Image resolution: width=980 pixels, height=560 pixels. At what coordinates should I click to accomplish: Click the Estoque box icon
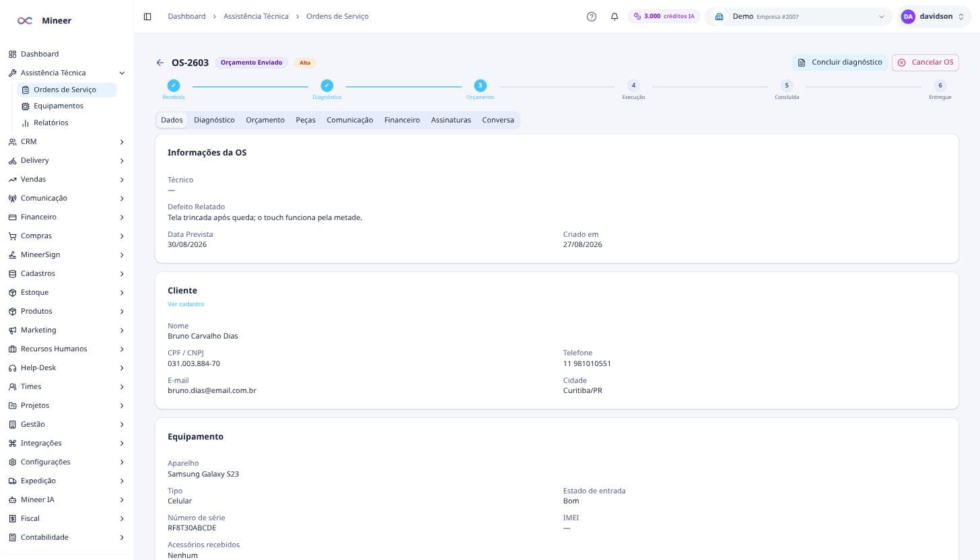tap(13, 292)
